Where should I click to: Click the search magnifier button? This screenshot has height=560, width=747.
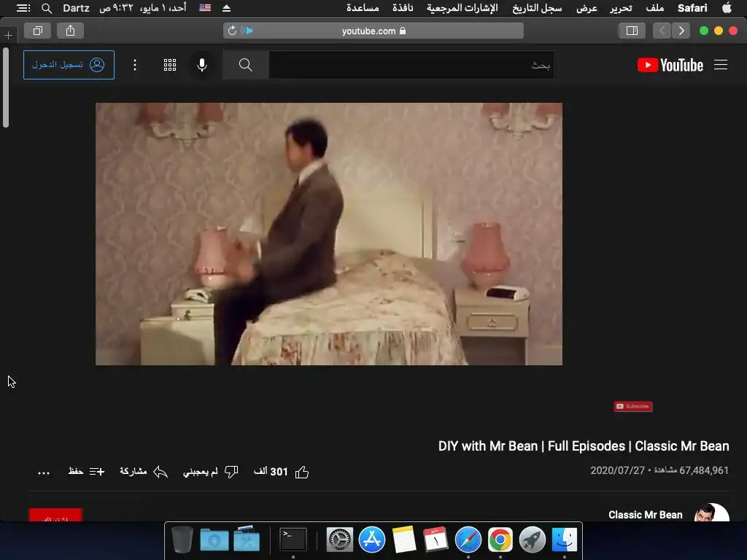245,65
